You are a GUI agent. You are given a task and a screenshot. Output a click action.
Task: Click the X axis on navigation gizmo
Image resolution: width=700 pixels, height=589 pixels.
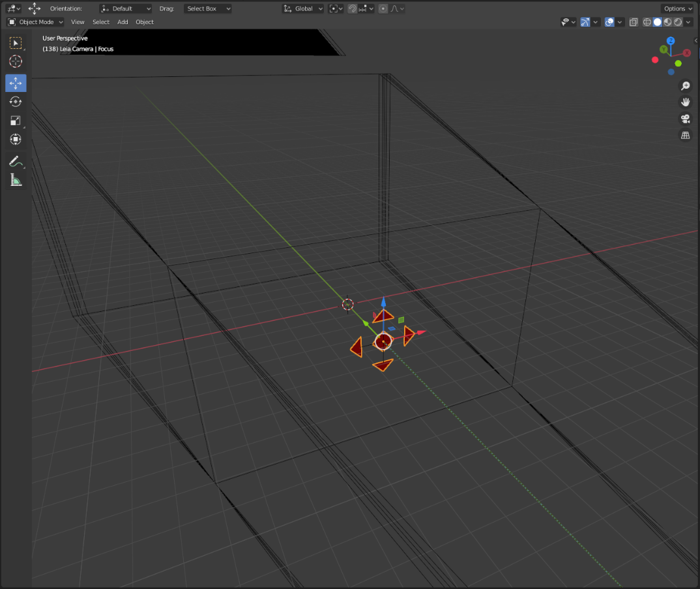tap(687, 53)
